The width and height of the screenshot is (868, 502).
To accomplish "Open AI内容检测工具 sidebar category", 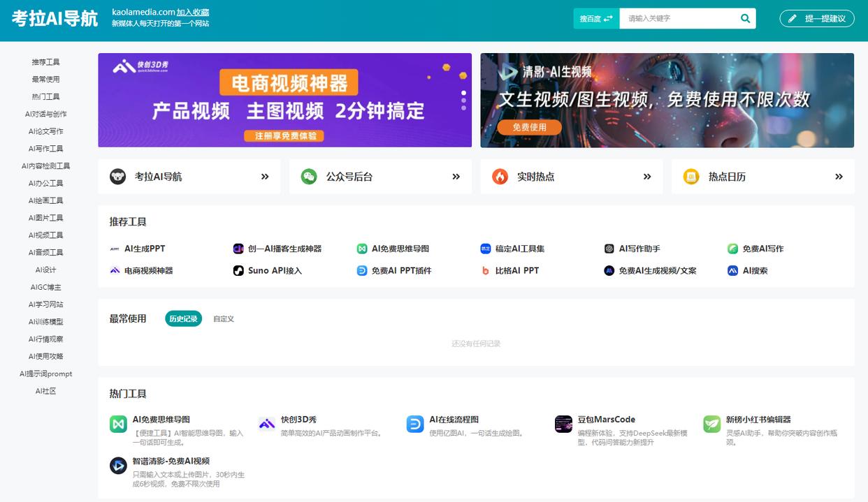I will click(x=46, y=166).
